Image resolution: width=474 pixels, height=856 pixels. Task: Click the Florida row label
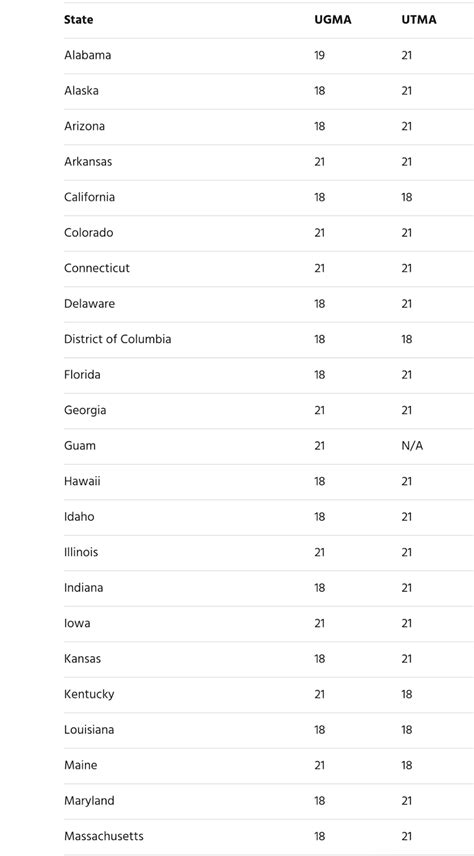(x=82, y=375)
